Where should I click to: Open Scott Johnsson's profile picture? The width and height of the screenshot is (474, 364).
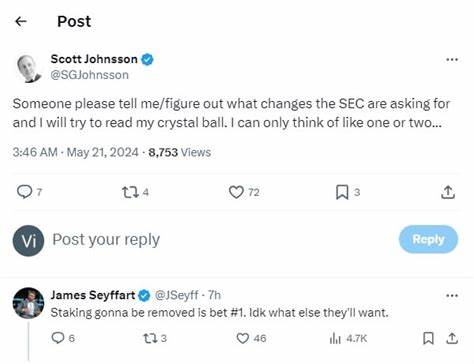click(28, 68)
